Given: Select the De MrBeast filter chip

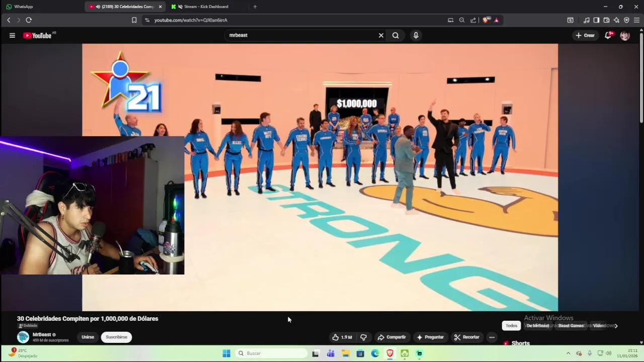Looking at the screenshot, I should [x=538, y=325].
